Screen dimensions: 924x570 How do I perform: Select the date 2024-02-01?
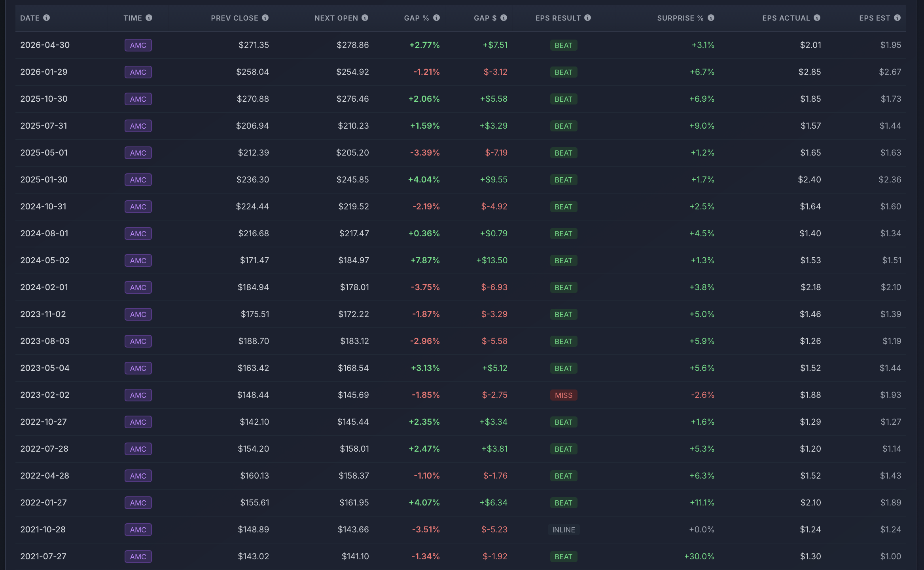click(44, 287)
